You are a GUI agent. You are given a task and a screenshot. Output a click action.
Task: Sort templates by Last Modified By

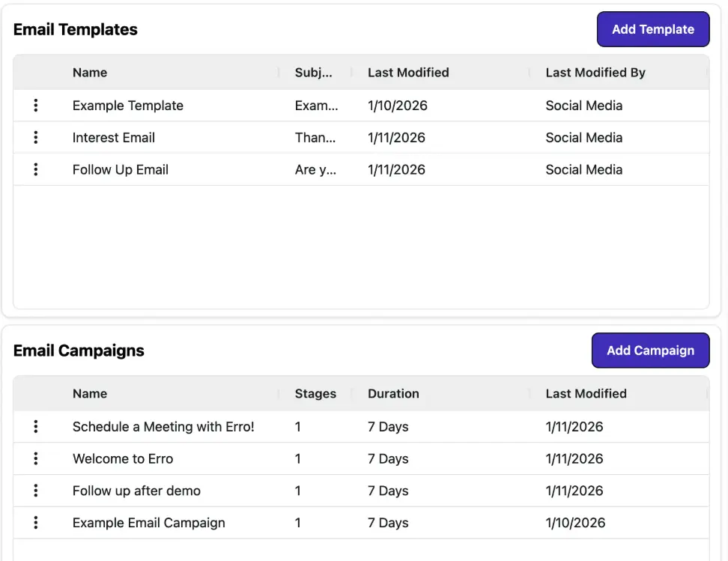point(595,72)
